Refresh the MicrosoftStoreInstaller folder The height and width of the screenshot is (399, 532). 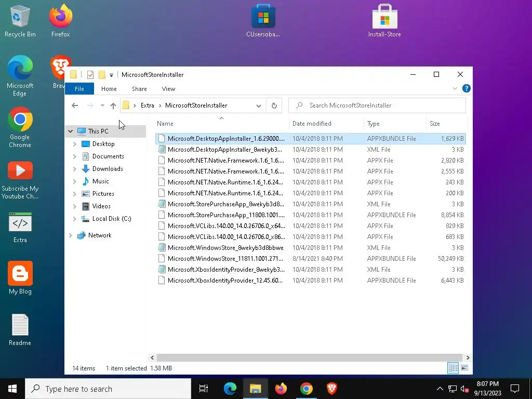click(274, 105)
